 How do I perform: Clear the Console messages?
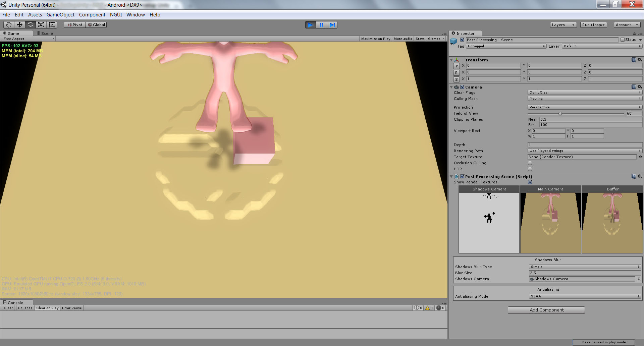pyautogui.click(x=8, y=308)
